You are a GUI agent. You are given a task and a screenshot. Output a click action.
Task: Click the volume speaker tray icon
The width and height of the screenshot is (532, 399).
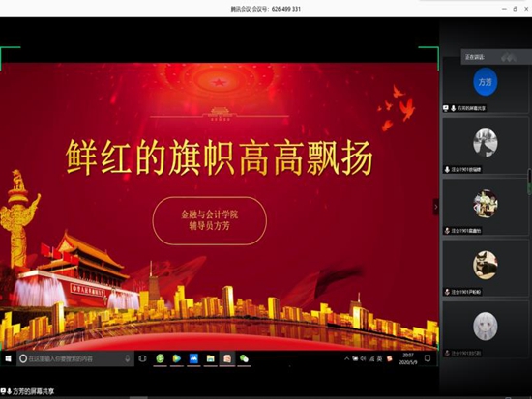click(364, 358)
